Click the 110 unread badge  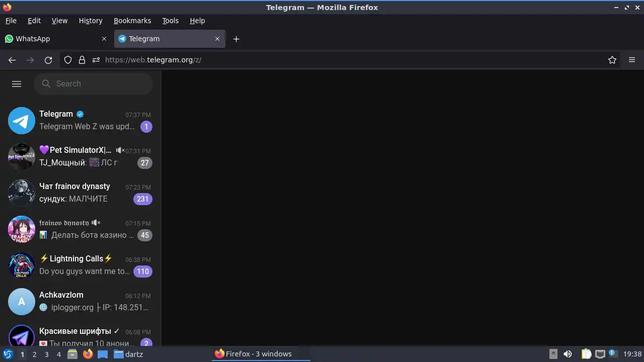[x=143, y=271]
